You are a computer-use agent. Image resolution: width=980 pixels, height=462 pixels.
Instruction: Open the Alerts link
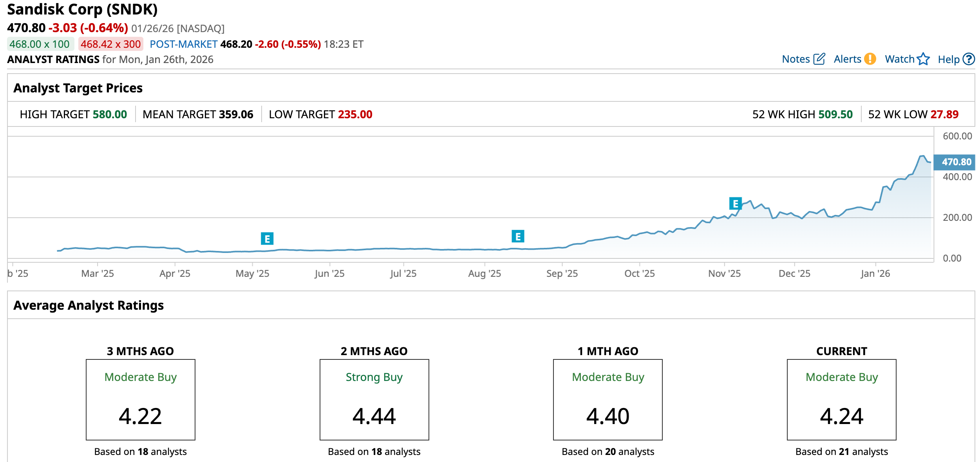click(847, 59)
